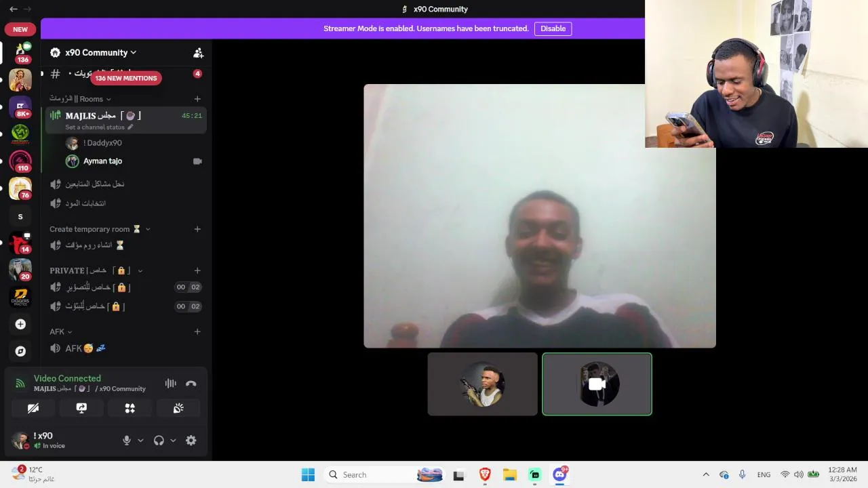Open the MAJLIS voice channel
This screenshot has width=868, height=488.
[x=125, y=121]
